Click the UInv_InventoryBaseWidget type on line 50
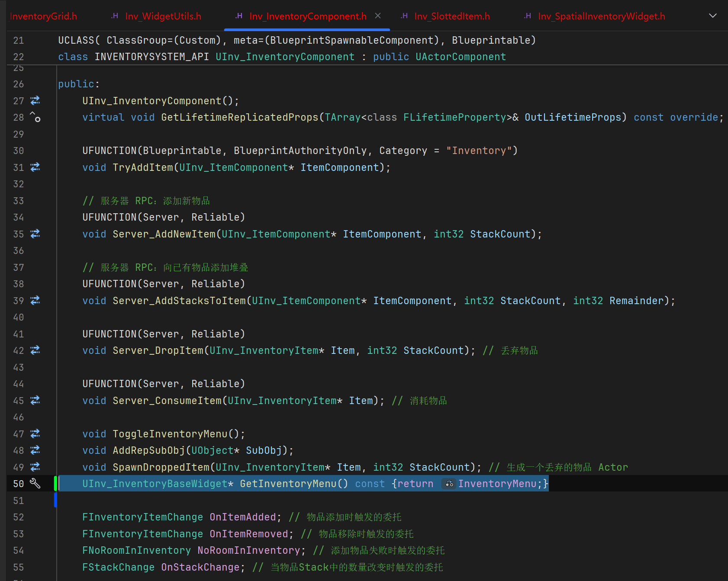 click(x=155, y=484)
